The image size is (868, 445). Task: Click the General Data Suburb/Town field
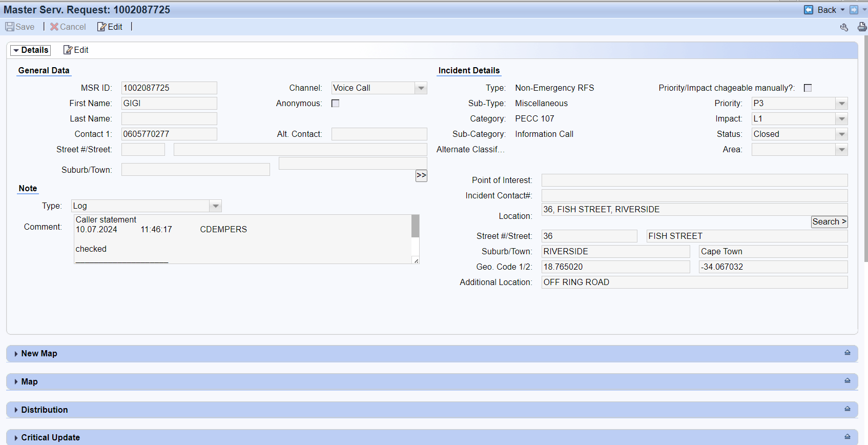tap(195, 170)
